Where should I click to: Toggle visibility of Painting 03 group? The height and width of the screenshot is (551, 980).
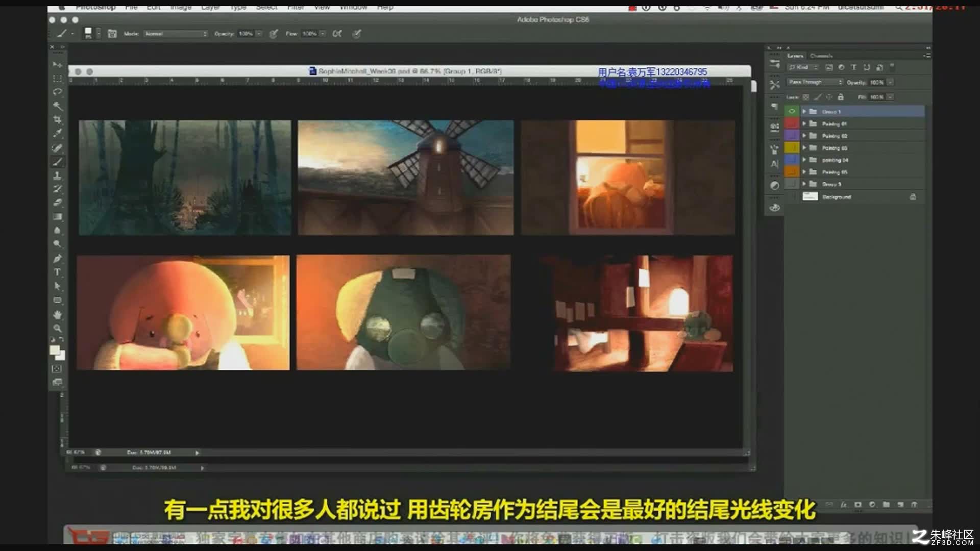(792, 148)
